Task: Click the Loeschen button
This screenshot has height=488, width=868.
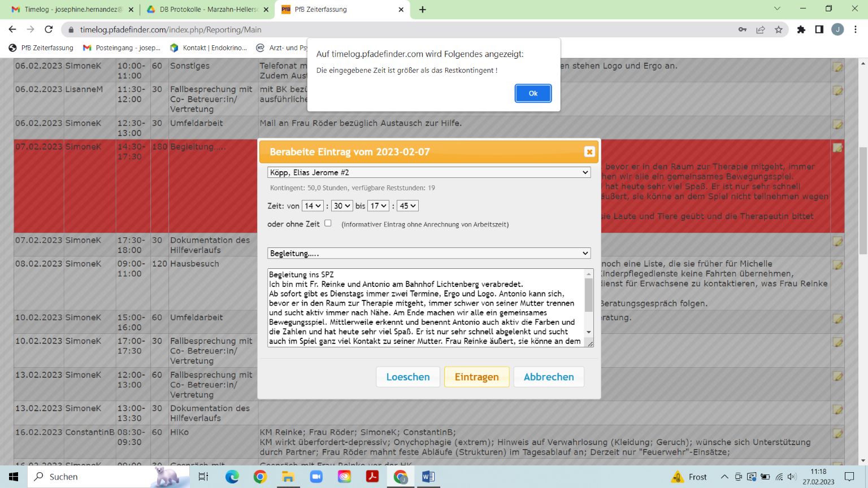Action: [x=407, y=377]
